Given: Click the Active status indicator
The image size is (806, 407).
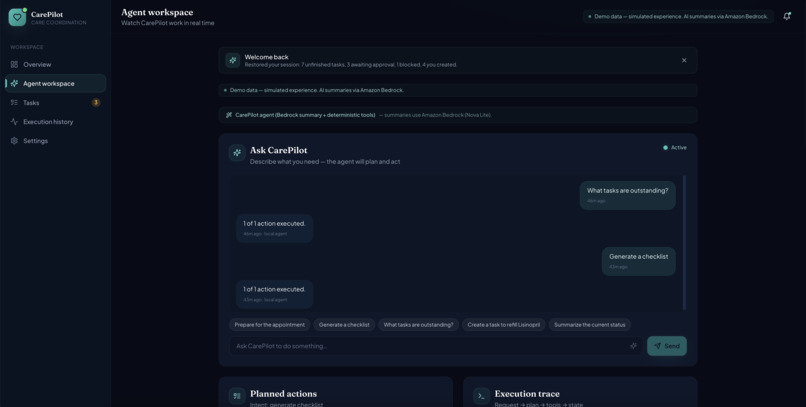Looking at the screenshot, I should coord(674,147).
